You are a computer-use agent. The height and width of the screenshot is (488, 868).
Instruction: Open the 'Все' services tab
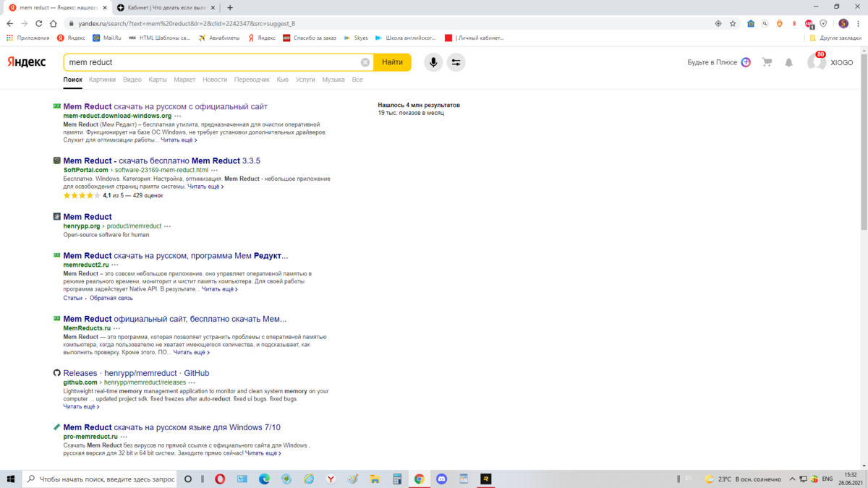pos(357,80)
